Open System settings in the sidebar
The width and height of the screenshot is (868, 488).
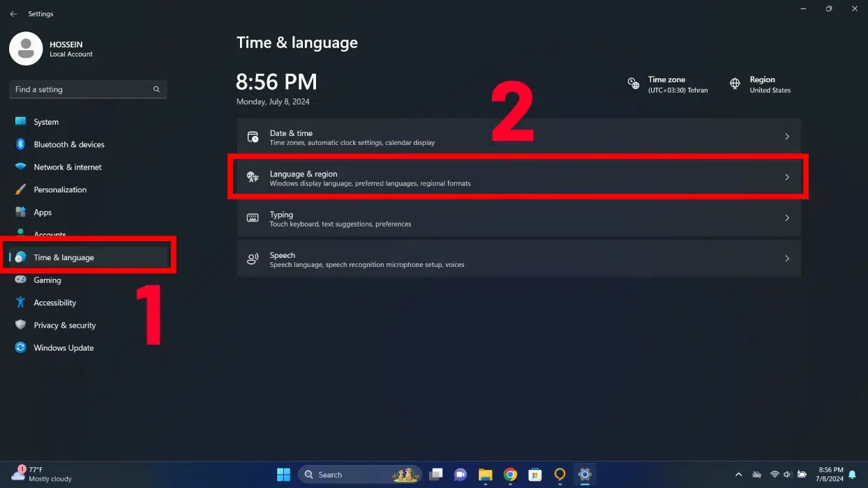(45, 121)
